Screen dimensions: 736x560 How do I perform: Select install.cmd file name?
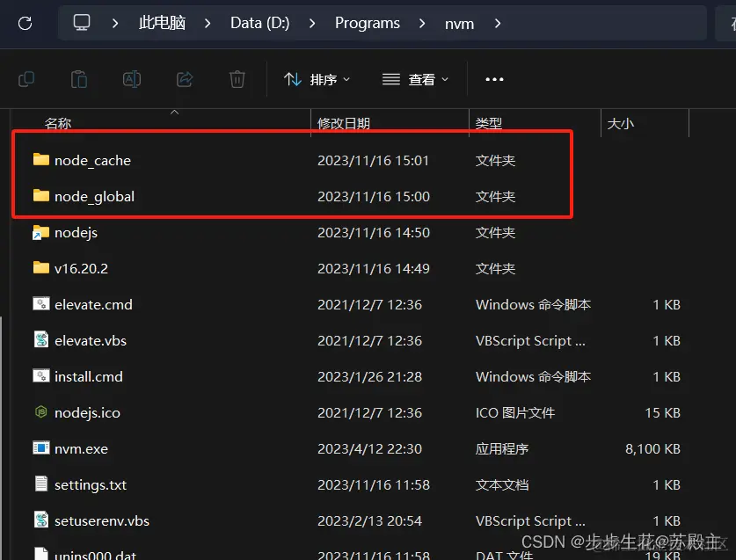[89, 376]
